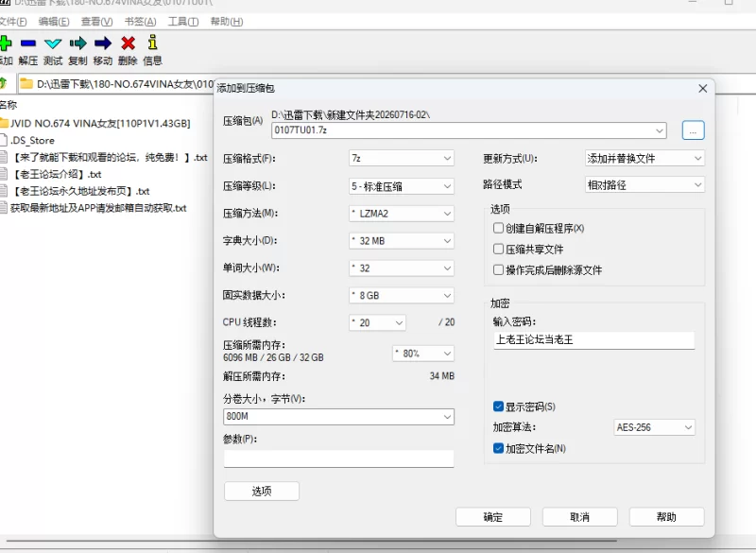
Task: Select 获取最新地址及APP请发邮箱自动获取.txt file
Action: click(x=98, y=208)
